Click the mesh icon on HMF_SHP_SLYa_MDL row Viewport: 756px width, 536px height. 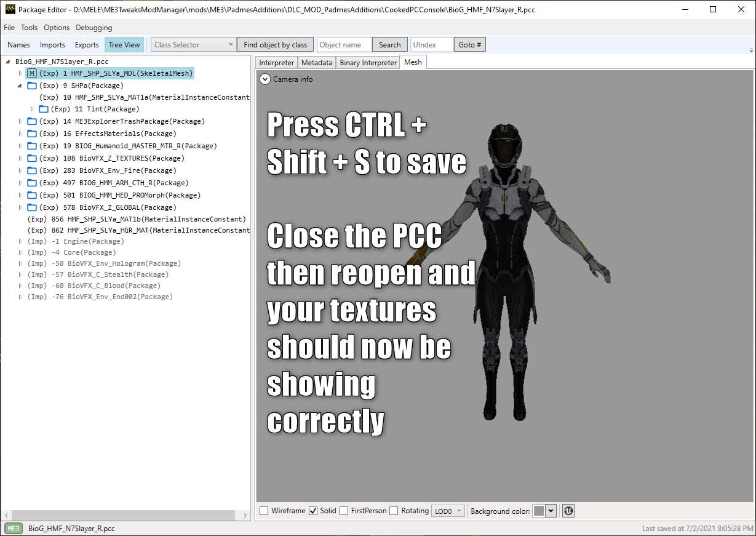(32, 73)
